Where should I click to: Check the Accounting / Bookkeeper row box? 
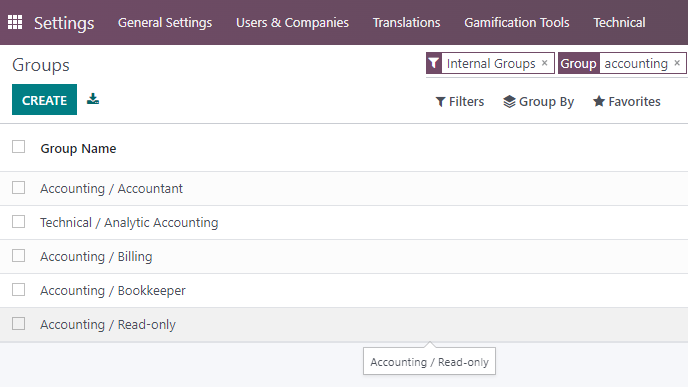18,290
